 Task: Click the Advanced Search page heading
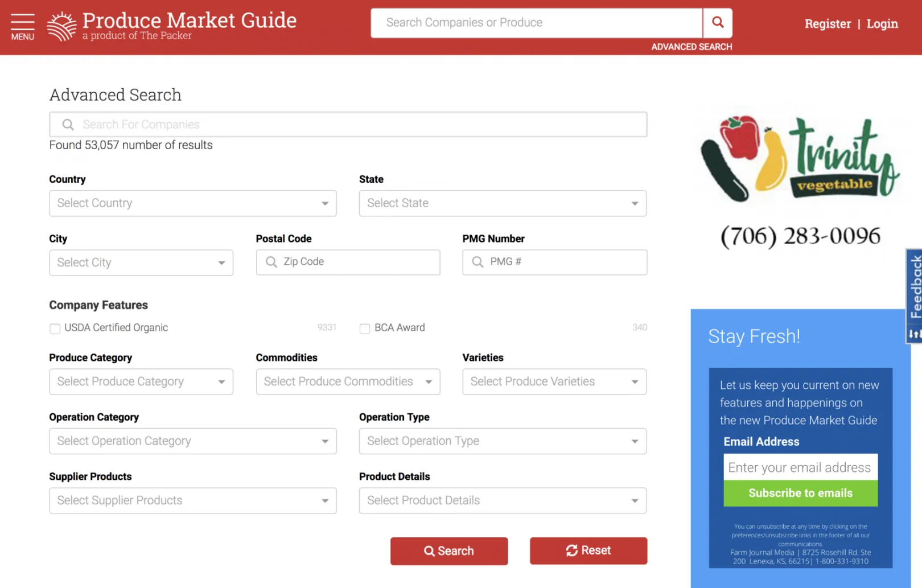(116, 94)
